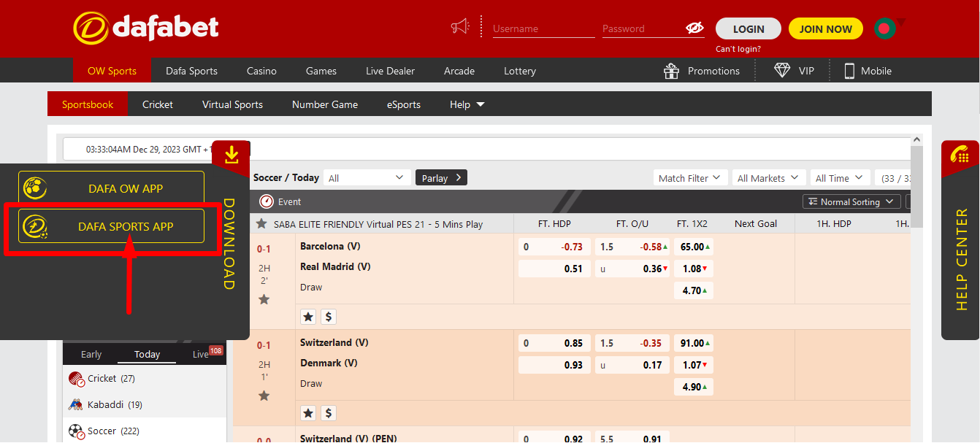Click the Dafabet logo

(x=146, y=28)
